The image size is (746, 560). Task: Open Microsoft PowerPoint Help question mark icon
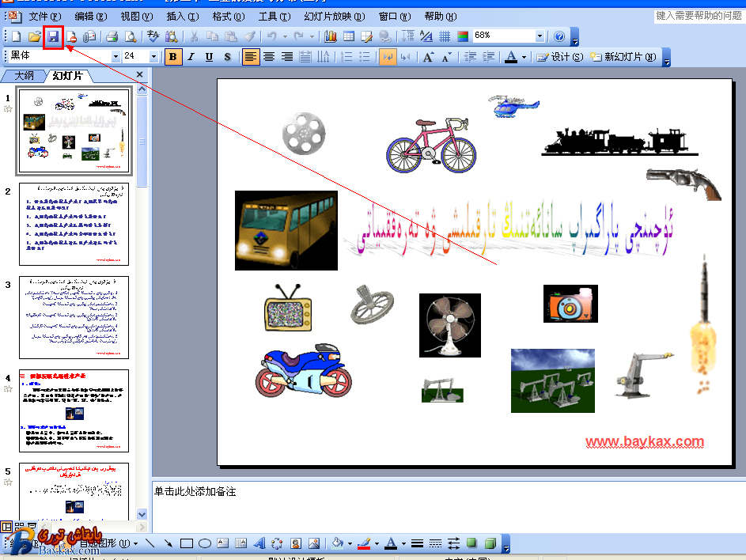[559, 36]
